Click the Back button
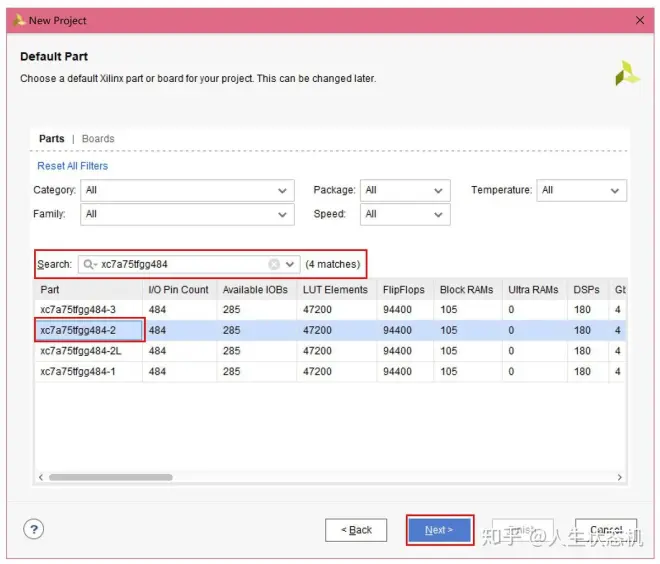This screenshot has width=660, height=564. tap(356, 530)
